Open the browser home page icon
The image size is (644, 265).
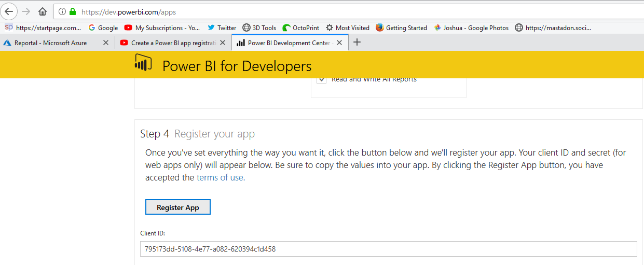43,11
